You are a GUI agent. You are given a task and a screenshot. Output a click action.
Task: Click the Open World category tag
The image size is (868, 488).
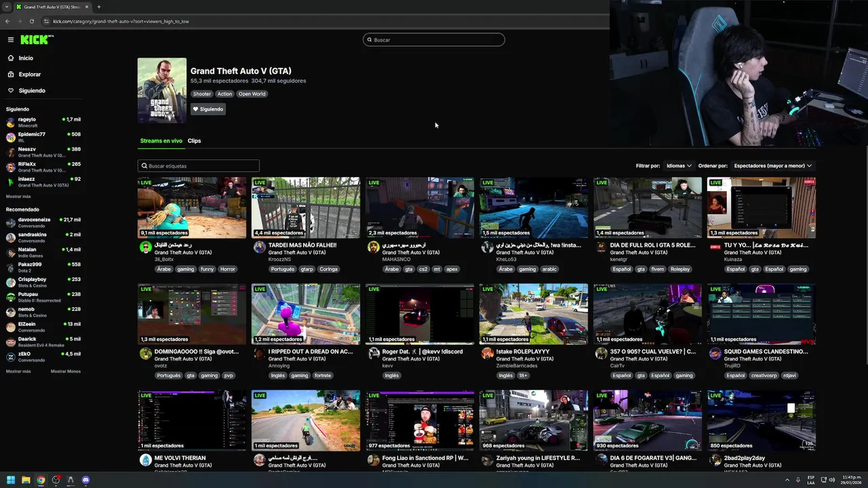[x=252, y=94]
